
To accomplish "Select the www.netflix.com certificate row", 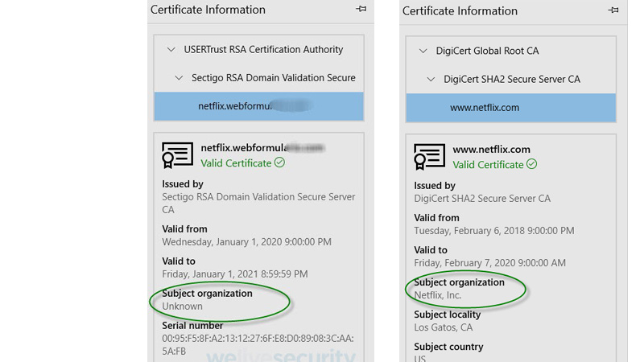I will click(x=511, y=108).
